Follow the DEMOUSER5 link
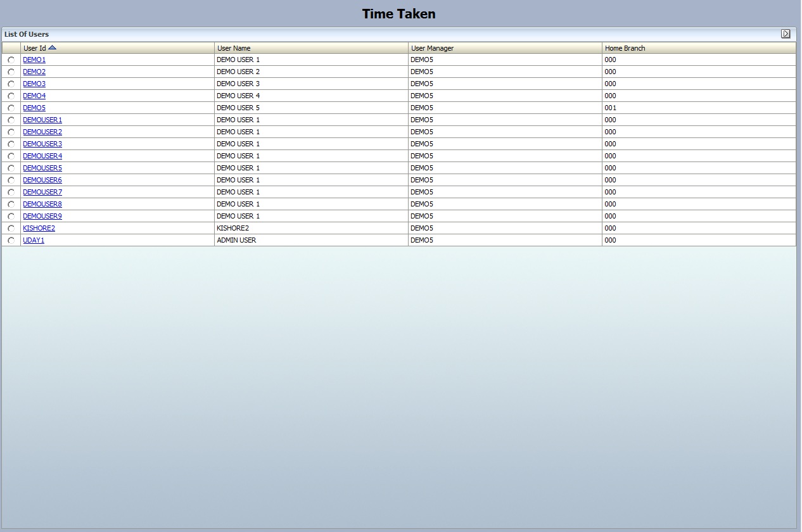Viewport: 802px width, 532px height. 42,168
